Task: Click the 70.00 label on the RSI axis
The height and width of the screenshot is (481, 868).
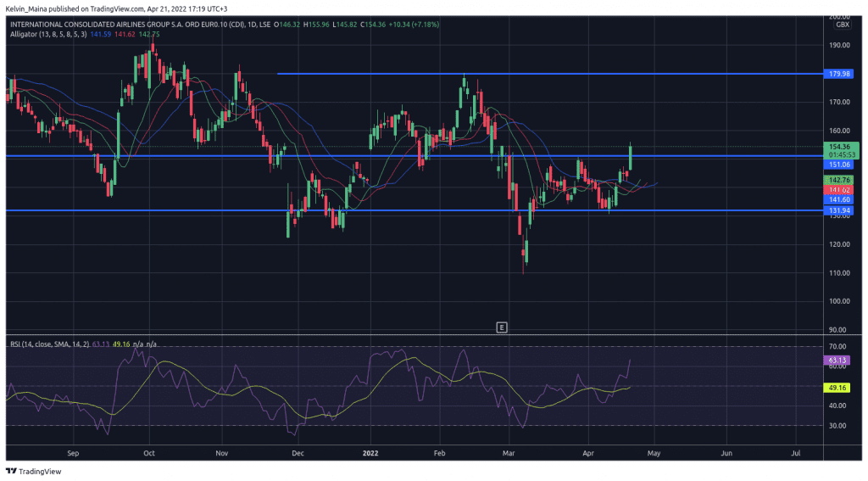Action: pyautogui.click(x=837, y=346)
